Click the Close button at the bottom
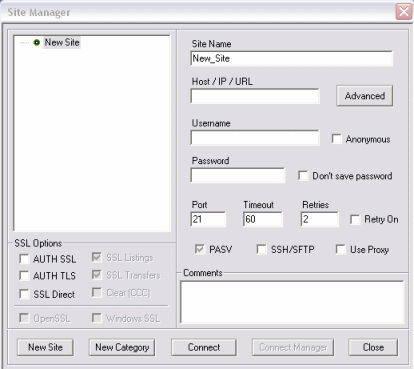 pyautogui.click(x=373, y=347)
